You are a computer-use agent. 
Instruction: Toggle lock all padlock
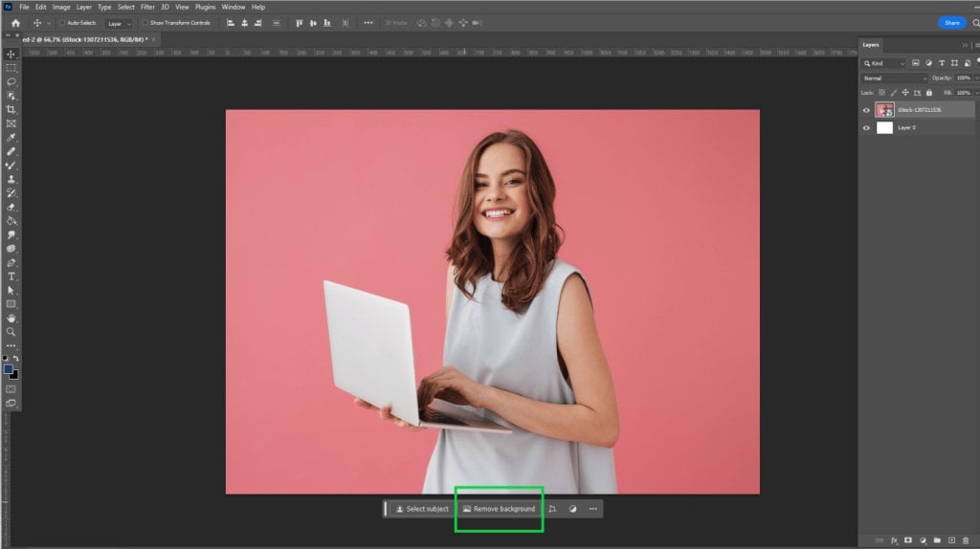click(928, 93)
